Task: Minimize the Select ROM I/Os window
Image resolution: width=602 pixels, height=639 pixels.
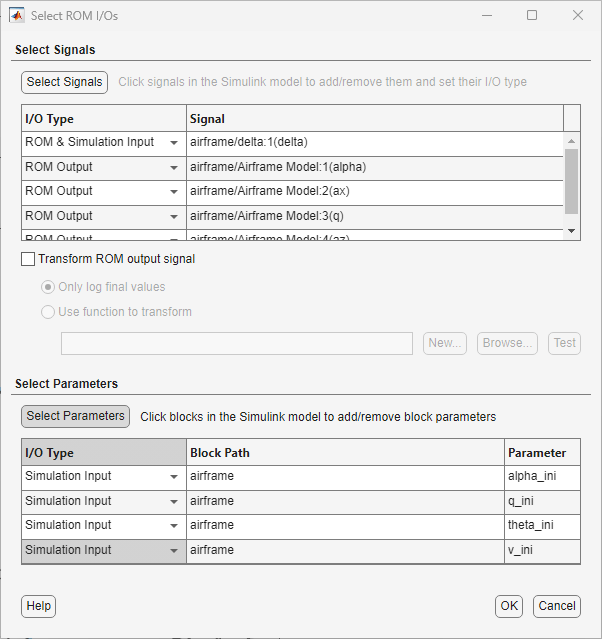Action: 487,15
